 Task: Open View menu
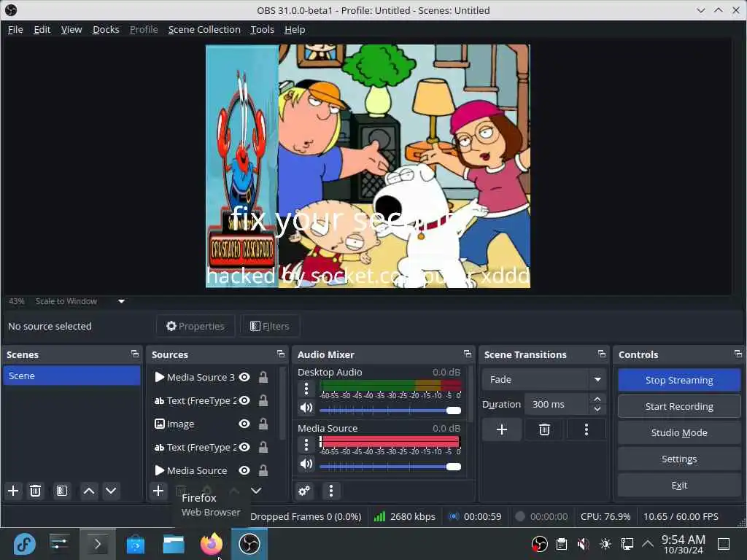click(x=71, y=29)
